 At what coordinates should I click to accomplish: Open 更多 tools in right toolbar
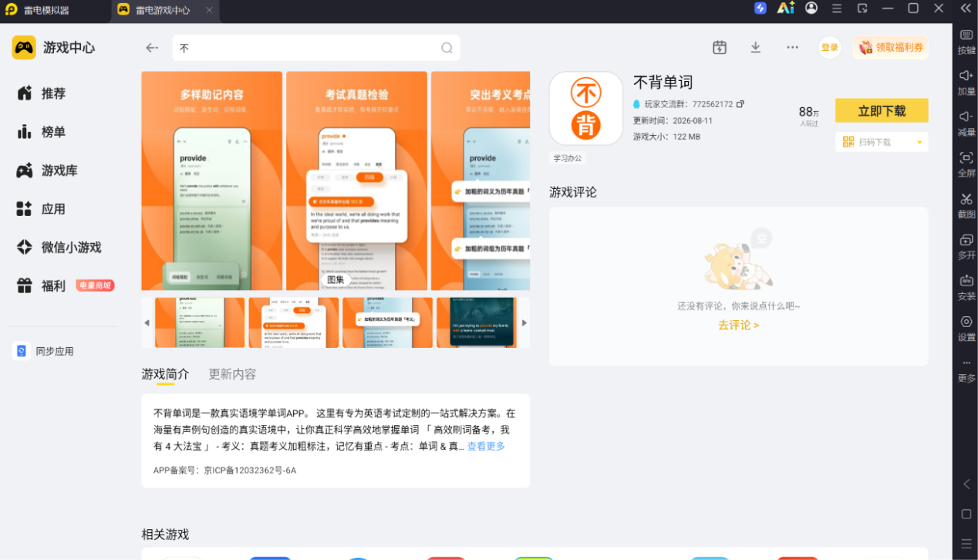point(966,369)
